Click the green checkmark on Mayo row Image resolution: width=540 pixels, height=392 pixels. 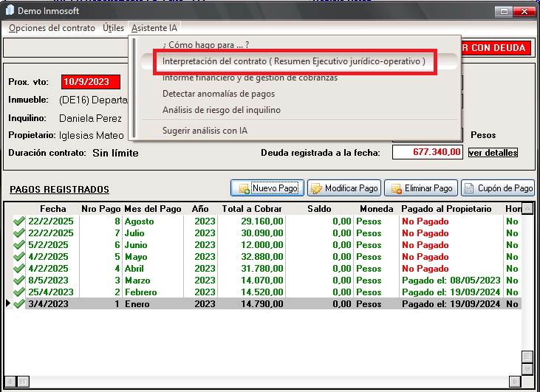[19, 257]
